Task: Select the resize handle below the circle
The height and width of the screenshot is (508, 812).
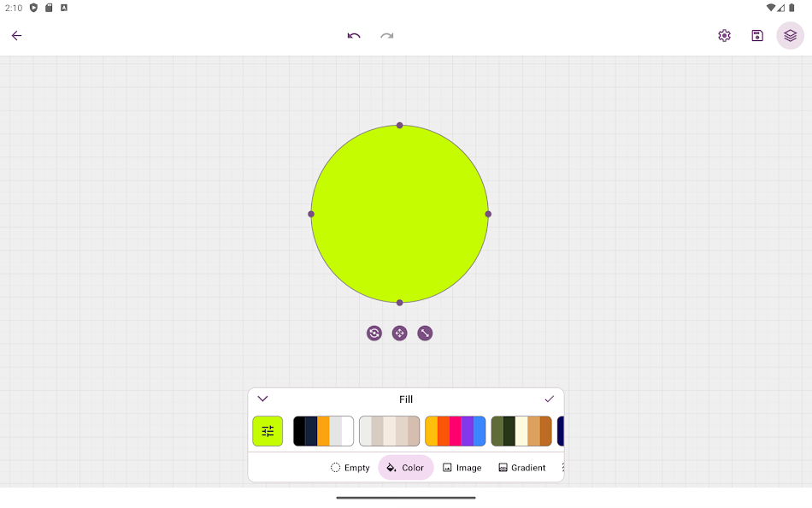Action: click(x=425, y=333)
